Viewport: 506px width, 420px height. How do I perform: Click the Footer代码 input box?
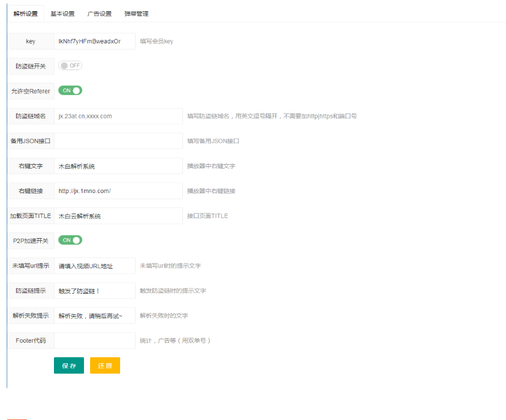click(95, 340)
